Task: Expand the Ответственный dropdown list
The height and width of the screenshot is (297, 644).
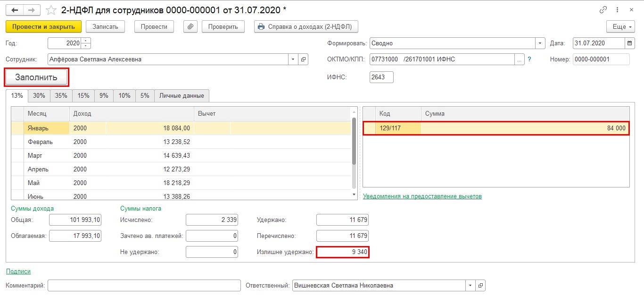Action: coord(471,285)
